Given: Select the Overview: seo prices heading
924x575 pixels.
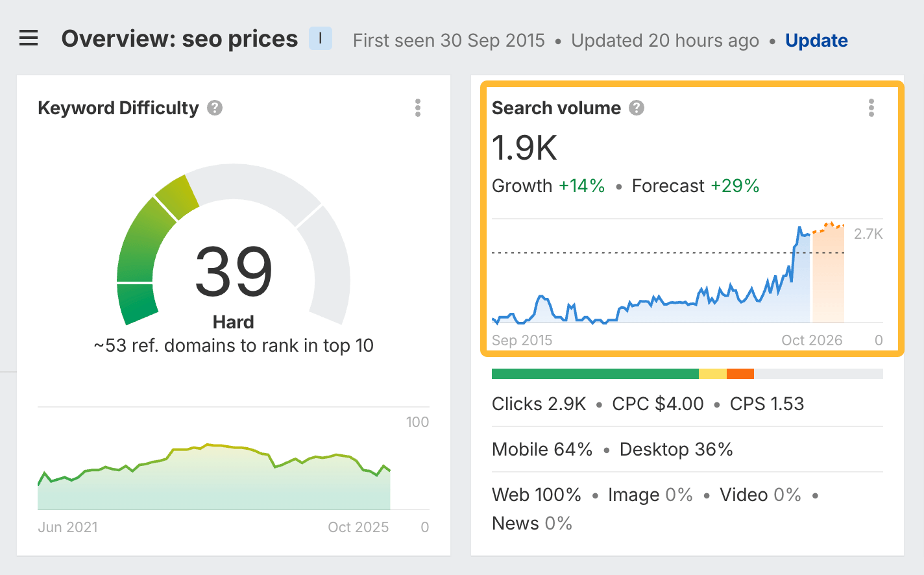Looking at the screenshot, I should (x=180, y=38).
